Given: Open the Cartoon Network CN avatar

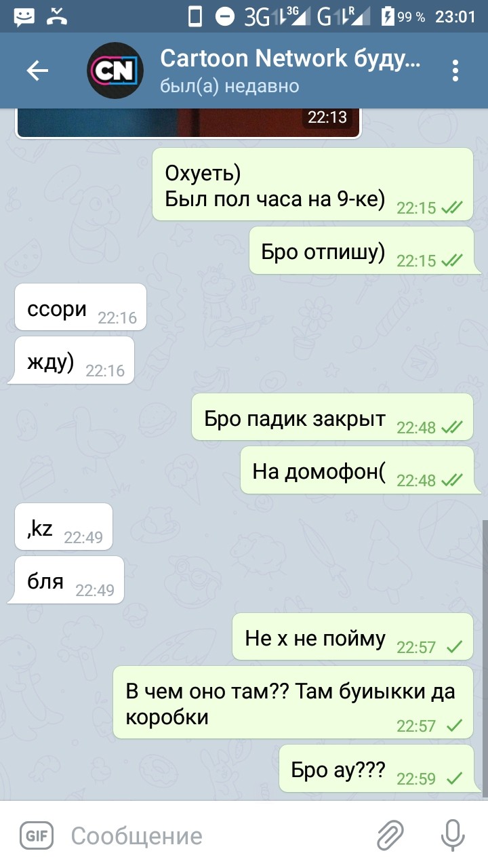Looking at the screenshot, I should [115, 71].
